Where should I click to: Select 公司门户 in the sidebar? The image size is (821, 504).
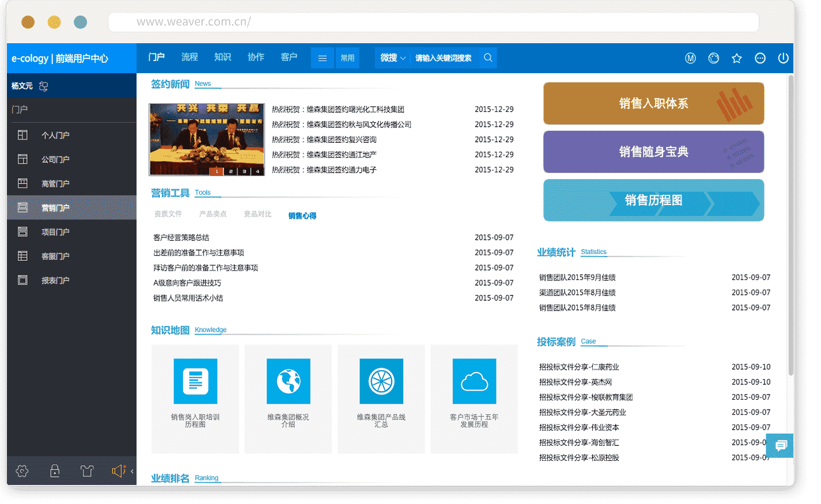coord(55,160)
